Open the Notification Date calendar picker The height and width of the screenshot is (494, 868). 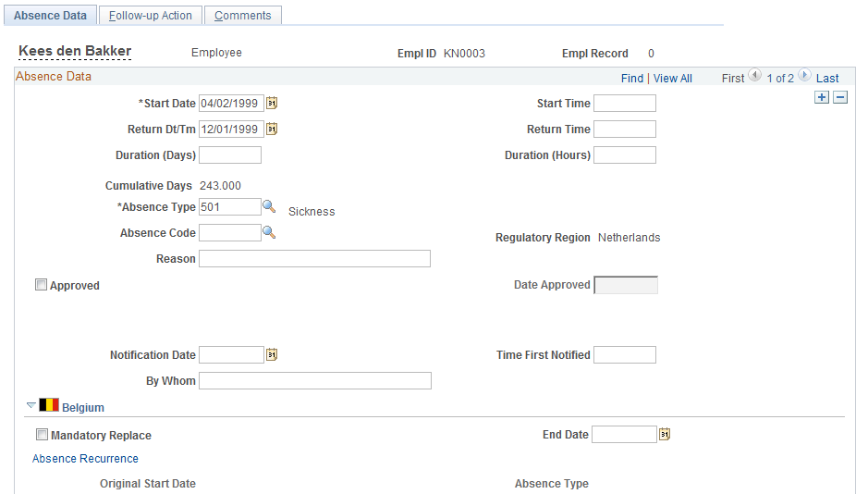pos(272,354)
